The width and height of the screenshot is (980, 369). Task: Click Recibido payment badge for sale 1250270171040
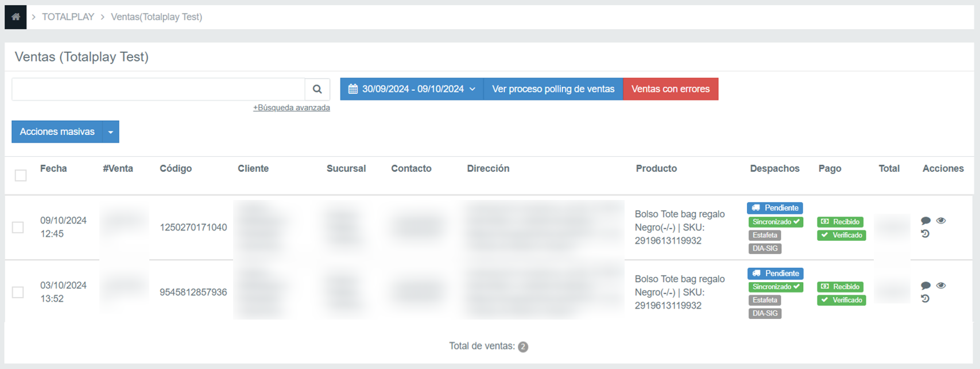(840, 222)
